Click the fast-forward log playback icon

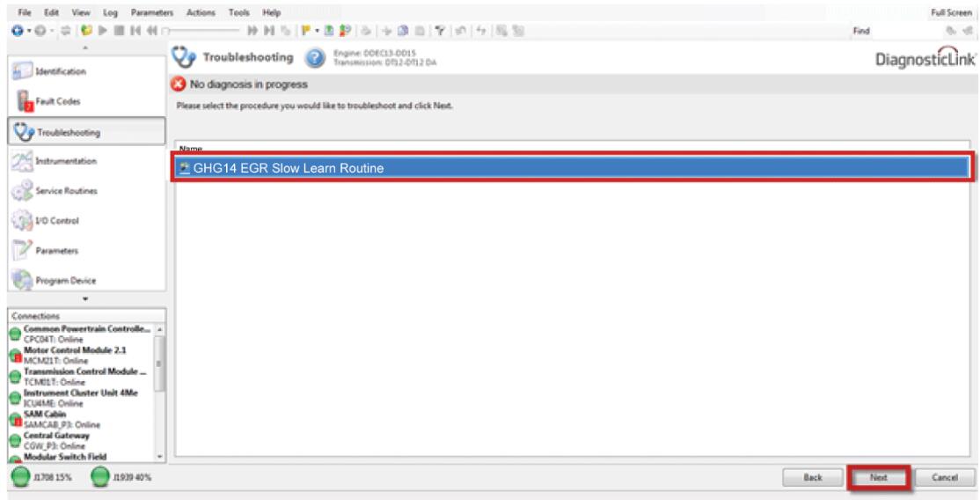point(252,31)
